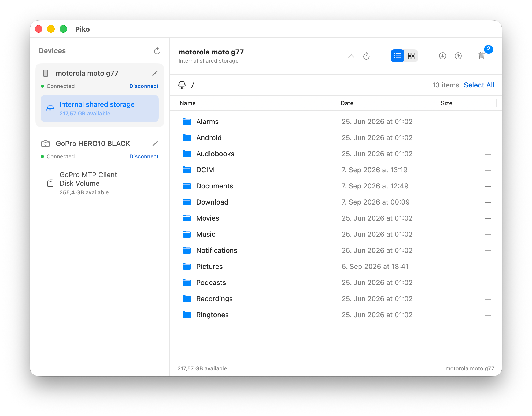Select GoPro MTP Client Disk Volume
The image size is (532, 416).
100,183
